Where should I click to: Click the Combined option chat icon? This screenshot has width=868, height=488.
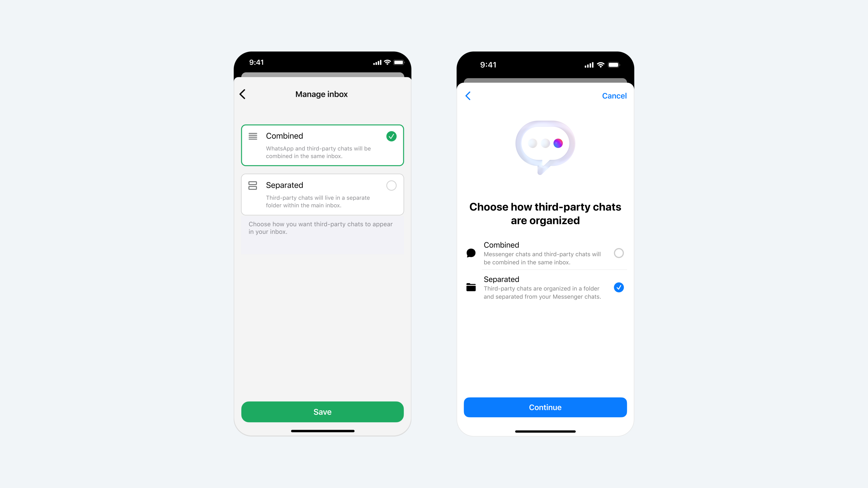tap(472, 253)
